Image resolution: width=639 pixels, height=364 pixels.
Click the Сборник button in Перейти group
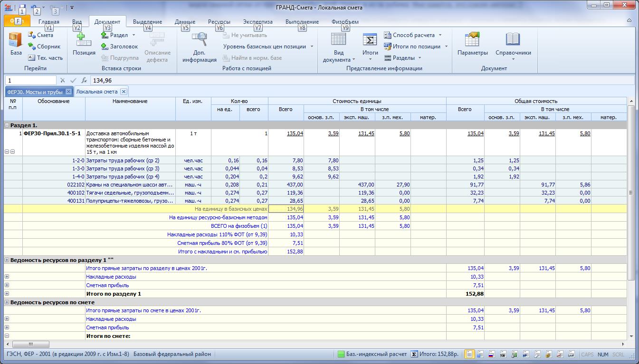[44, 47]
